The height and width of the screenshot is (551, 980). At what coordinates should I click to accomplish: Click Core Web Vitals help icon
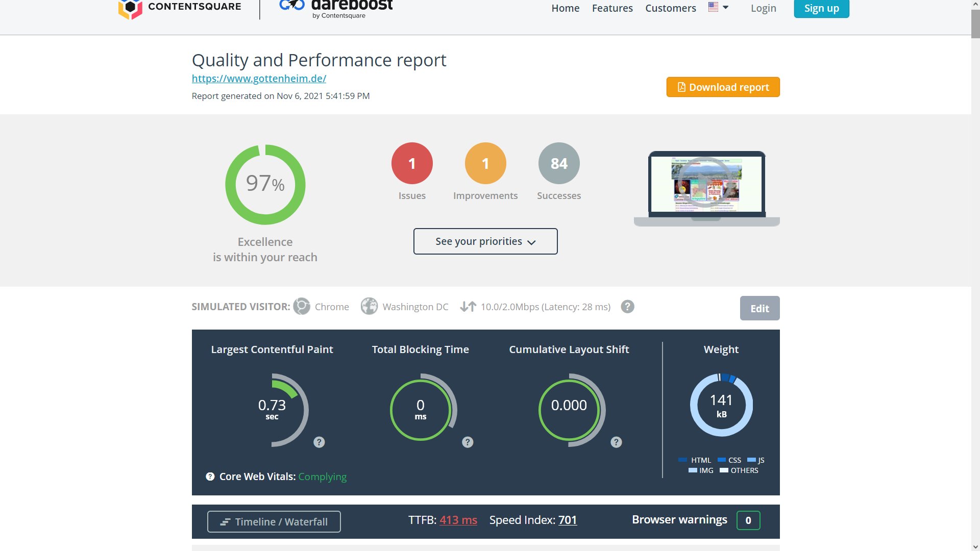pyautogui.click(x=210, y=477)
